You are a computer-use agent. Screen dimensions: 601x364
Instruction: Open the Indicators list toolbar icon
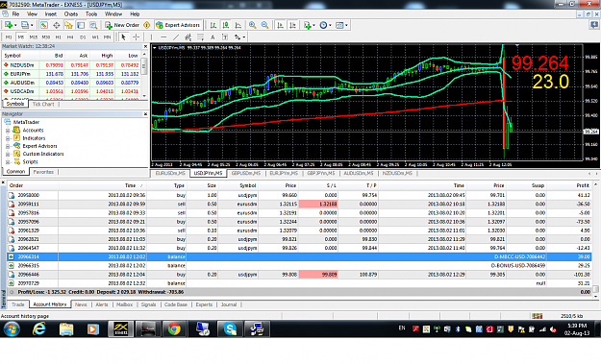coord(308,25)
